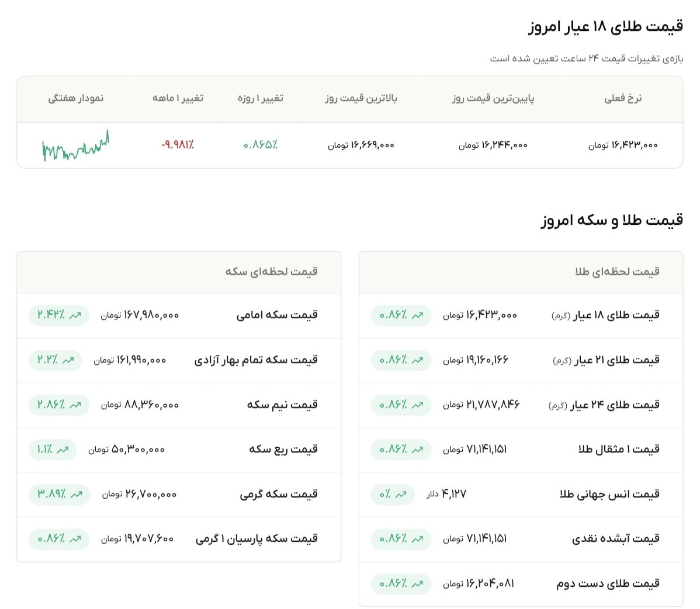This screenshot has height=609, width=700.
Task: Open قیمت سکه گرمی link
Action: pos(279,494)
